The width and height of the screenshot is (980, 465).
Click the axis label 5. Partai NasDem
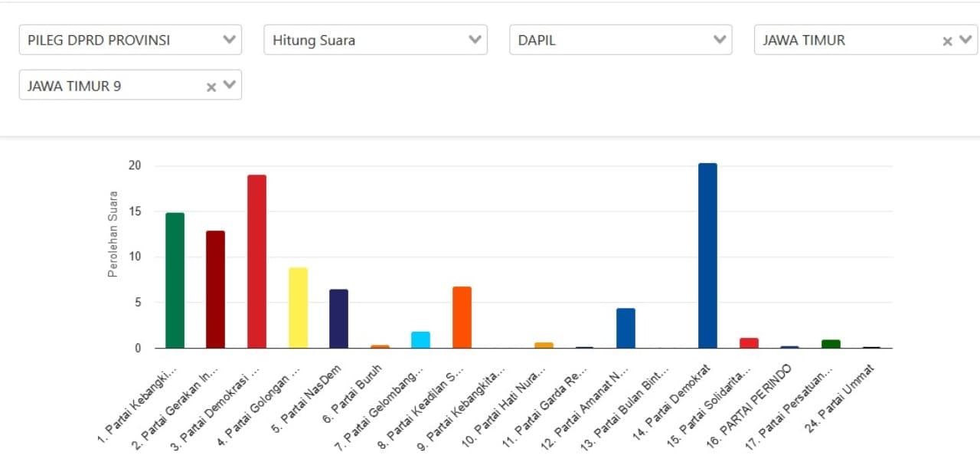pos(309,400)
